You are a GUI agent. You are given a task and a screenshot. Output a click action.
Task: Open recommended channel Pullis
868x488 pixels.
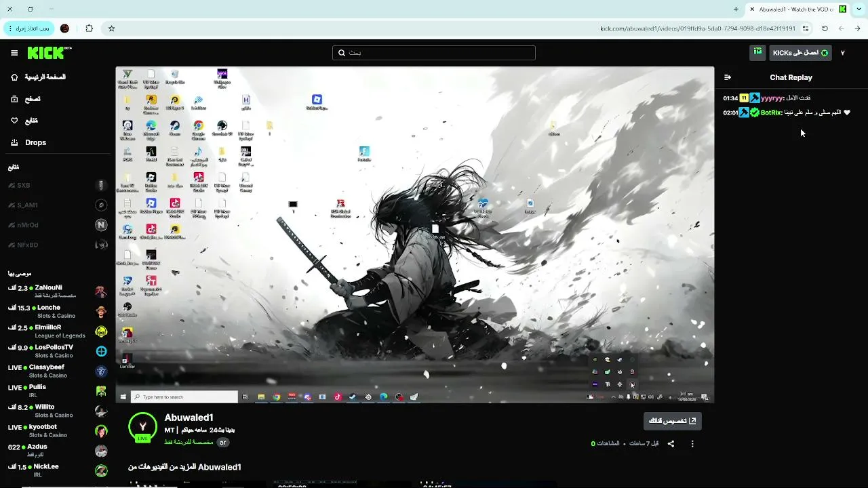point(57,391)
